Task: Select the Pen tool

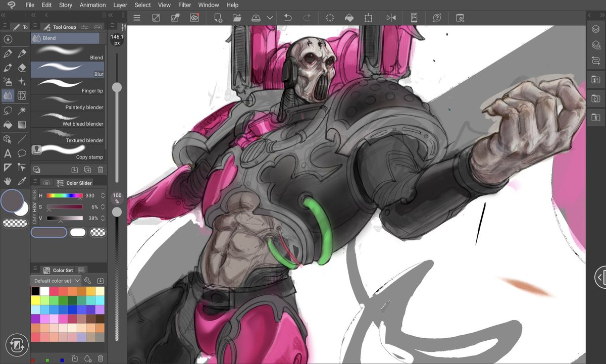Action: 8,53
